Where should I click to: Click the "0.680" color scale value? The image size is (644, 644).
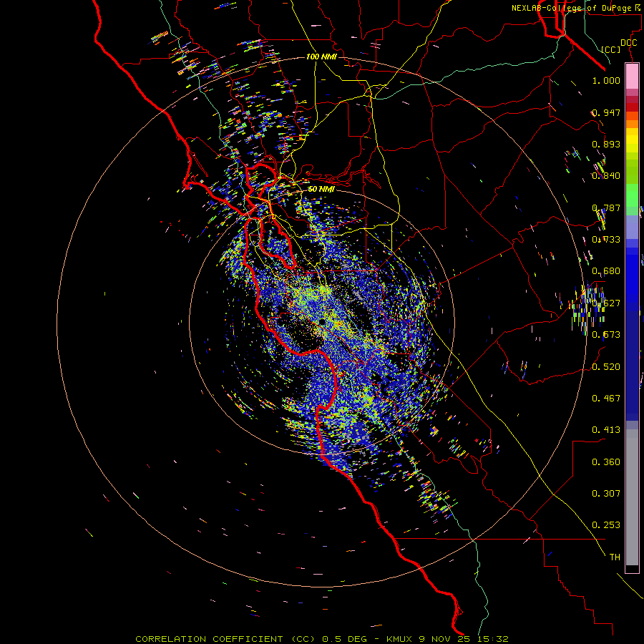coord(606,271)
